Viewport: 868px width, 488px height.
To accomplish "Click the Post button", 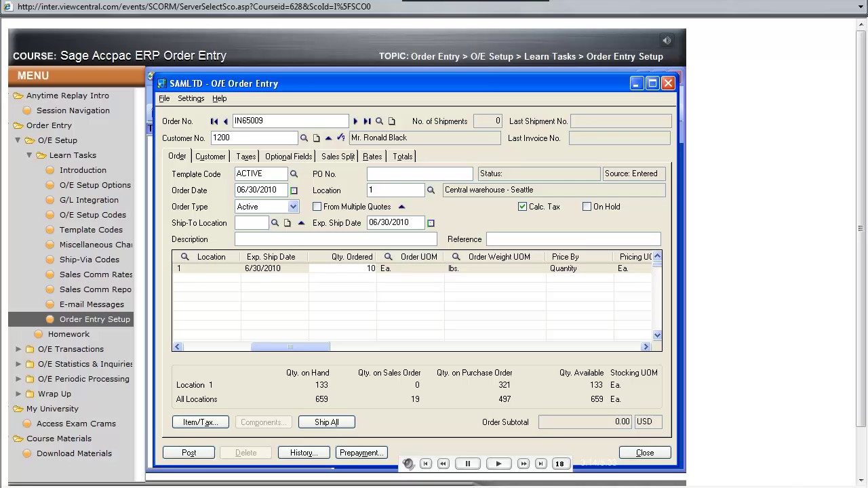I will pyautogui.click(x=189, y=453).
